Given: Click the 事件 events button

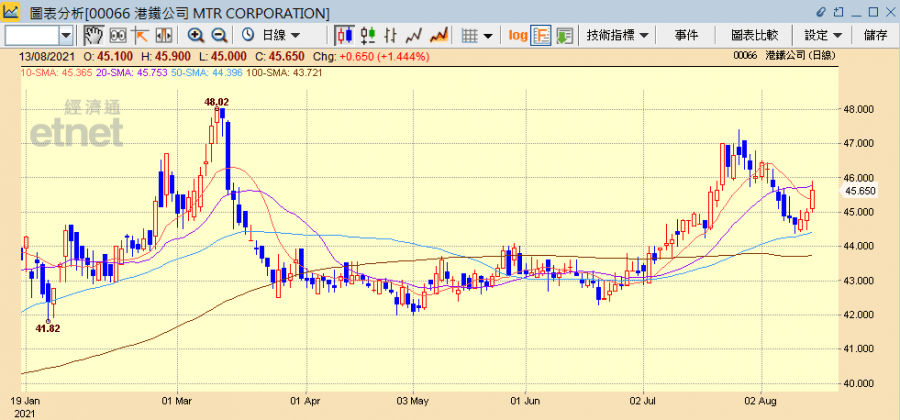Looking at the screenshot, I should click(686, 35).
